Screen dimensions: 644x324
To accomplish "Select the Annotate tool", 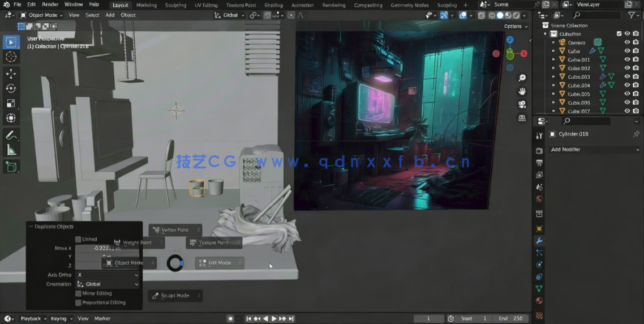I will point(11,136).
